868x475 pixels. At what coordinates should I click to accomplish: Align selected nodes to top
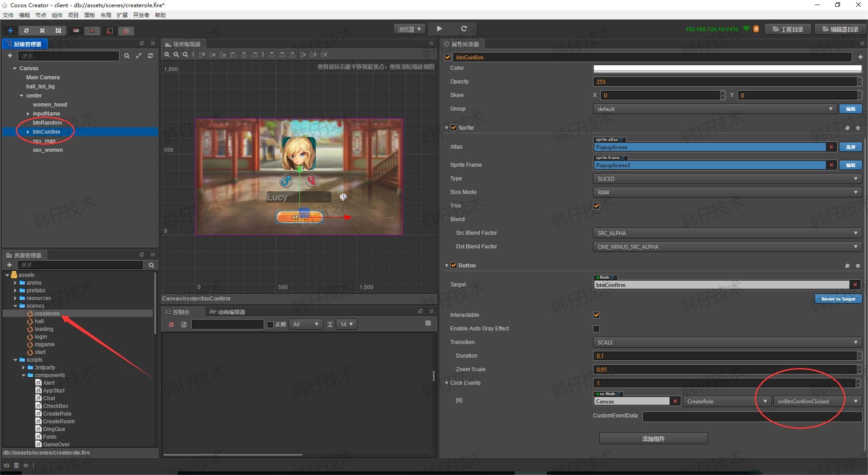click(x=202, y=54)
